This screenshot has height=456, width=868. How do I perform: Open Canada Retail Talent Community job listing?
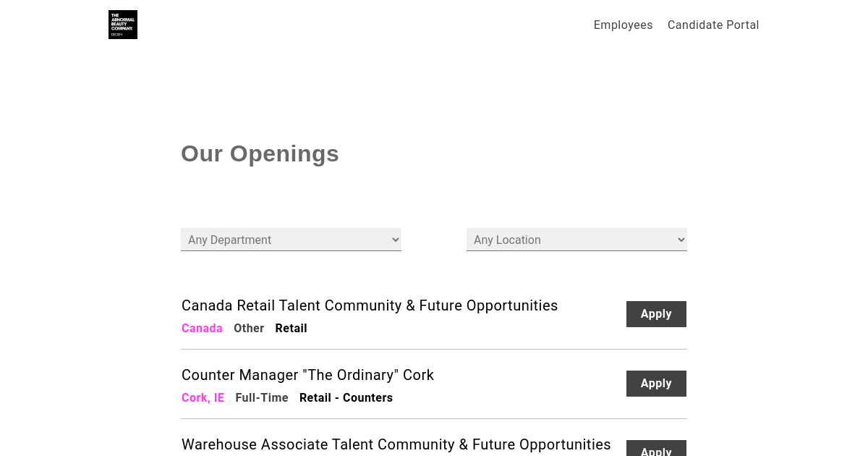click(370, 305)
